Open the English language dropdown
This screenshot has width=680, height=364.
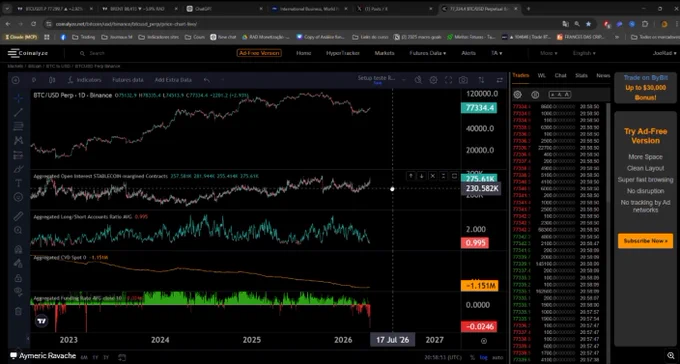[584, 53]
